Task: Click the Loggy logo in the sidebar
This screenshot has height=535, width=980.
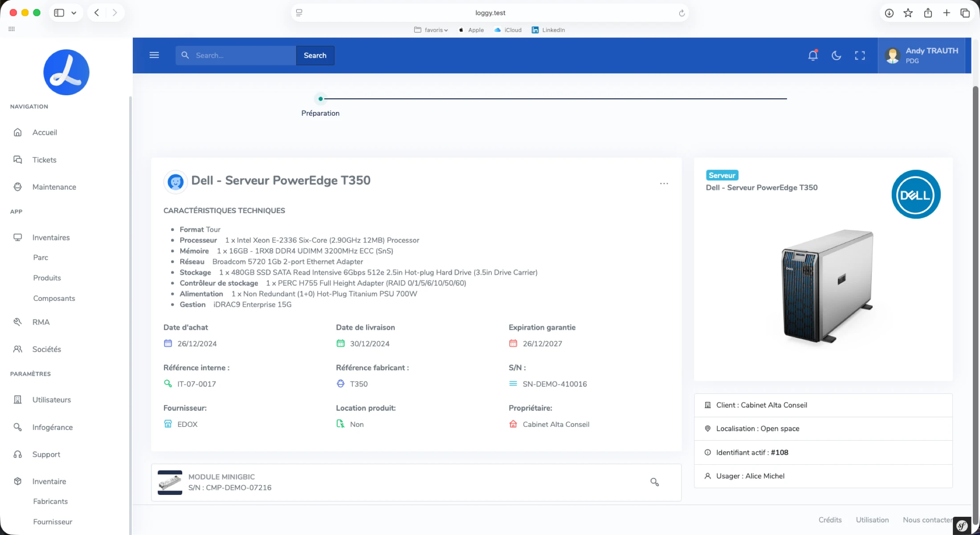Action: pos(66,72)
